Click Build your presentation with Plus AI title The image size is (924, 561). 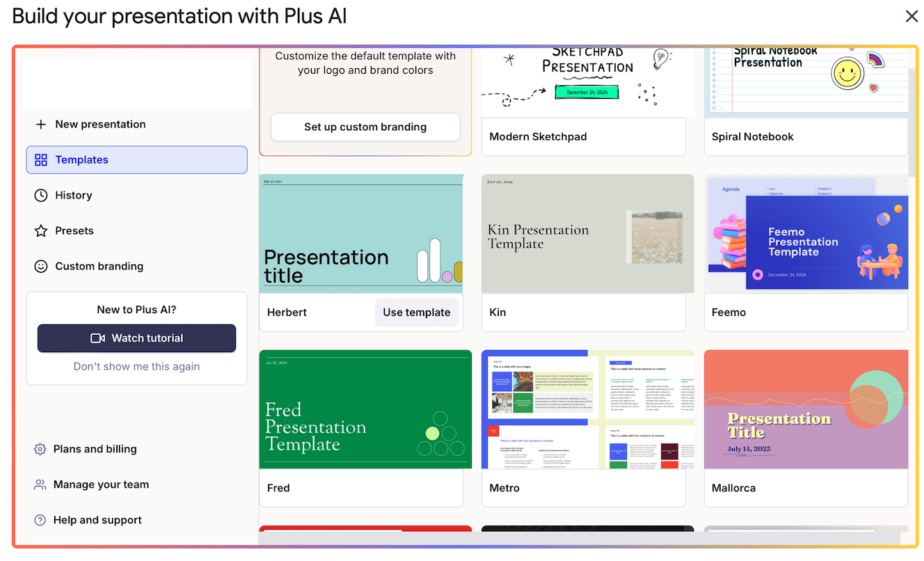[x=180, y=16]
